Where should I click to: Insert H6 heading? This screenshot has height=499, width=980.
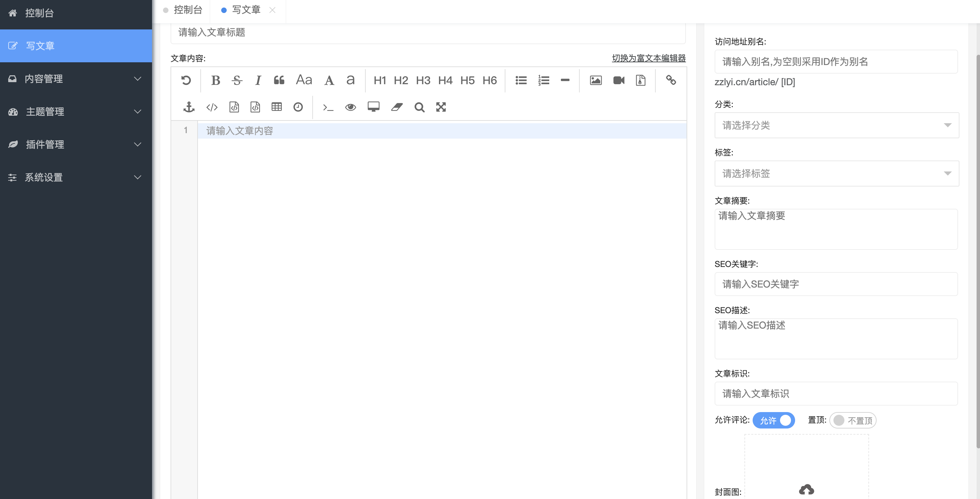pos(490,80)
